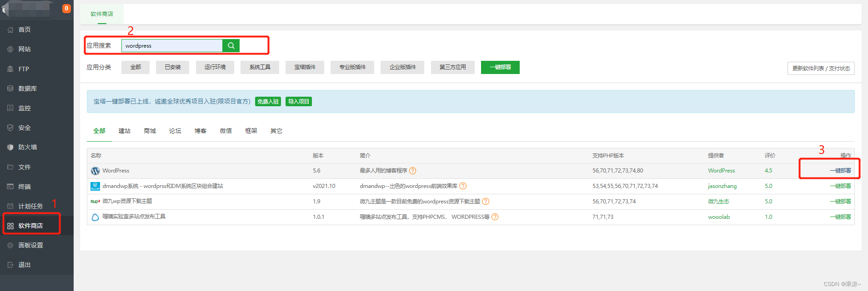868x291 pixels.
Task: Click the schedule icon beside 计划任务
Action: tap(10, 206)
